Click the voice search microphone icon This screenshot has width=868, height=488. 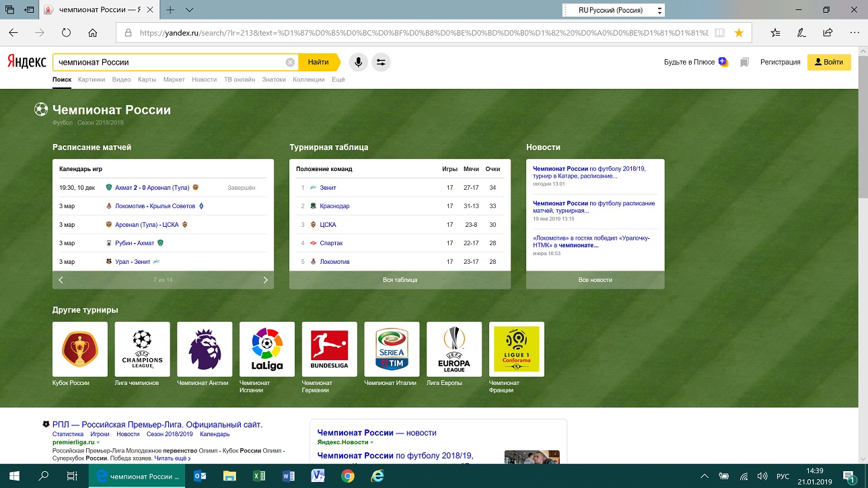pos(358,63)
